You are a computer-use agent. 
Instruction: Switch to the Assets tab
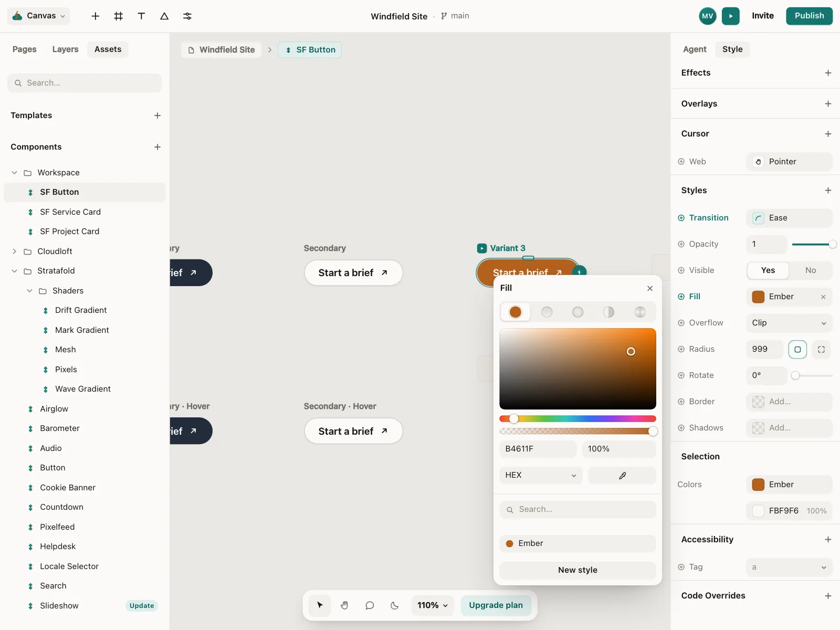click(x=108, y=49)
